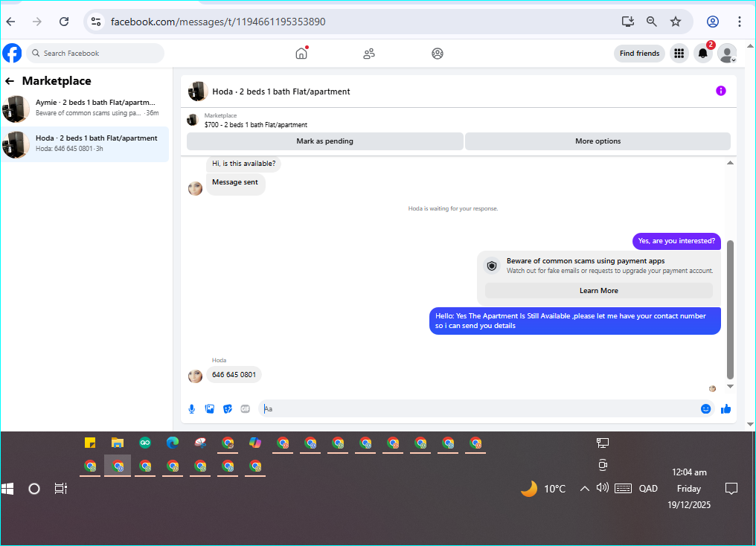Click the install app icon in address bar
This screenshot has width=756, height=546.
coord(627,22)
